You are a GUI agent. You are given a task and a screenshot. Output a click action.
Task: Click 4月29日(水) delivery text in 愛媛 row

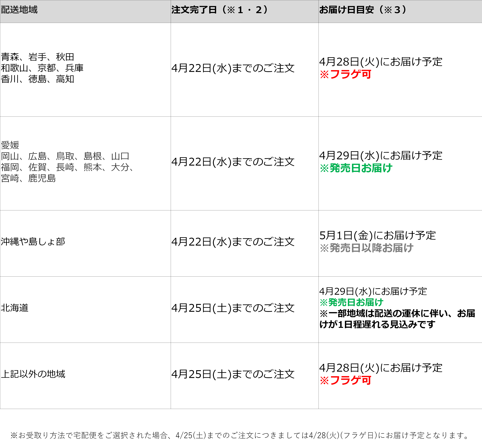click(381, 156)
